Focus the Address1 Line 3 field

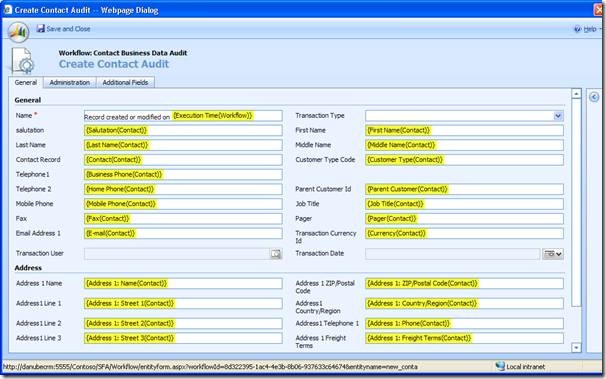(183, 338)
